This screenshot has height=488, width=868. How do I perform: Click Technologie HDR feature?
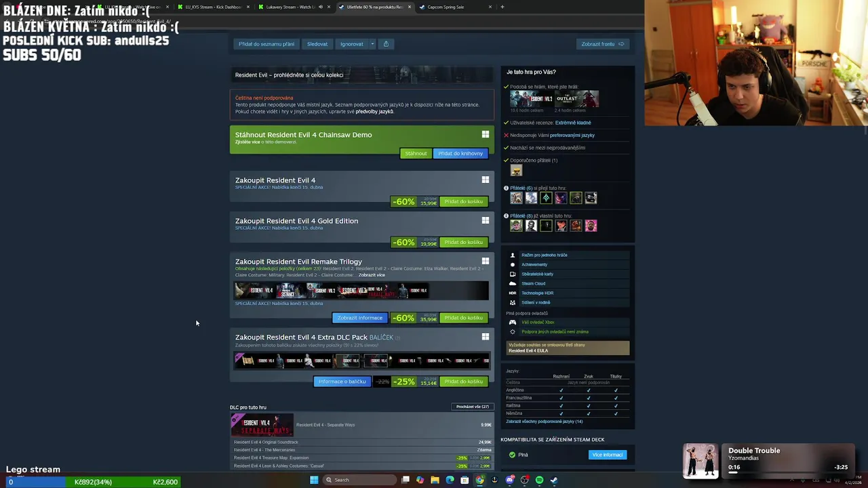click(567, 293)
